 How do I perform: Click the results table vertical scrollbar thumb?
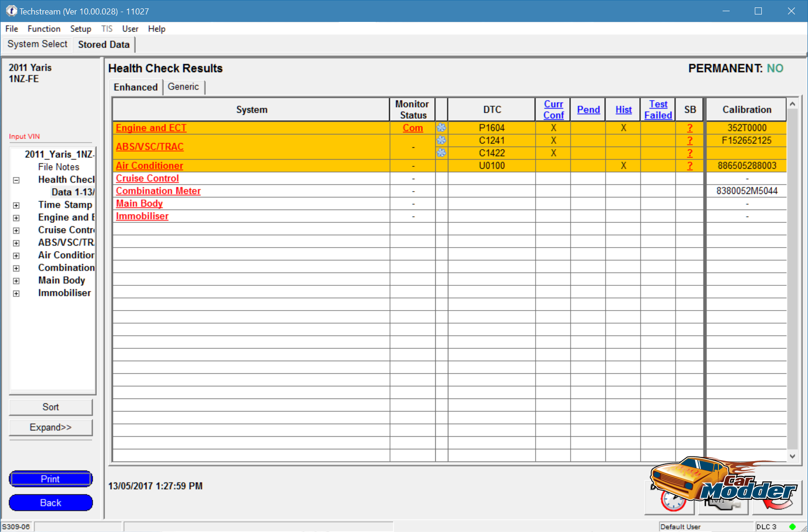[792, 280]
